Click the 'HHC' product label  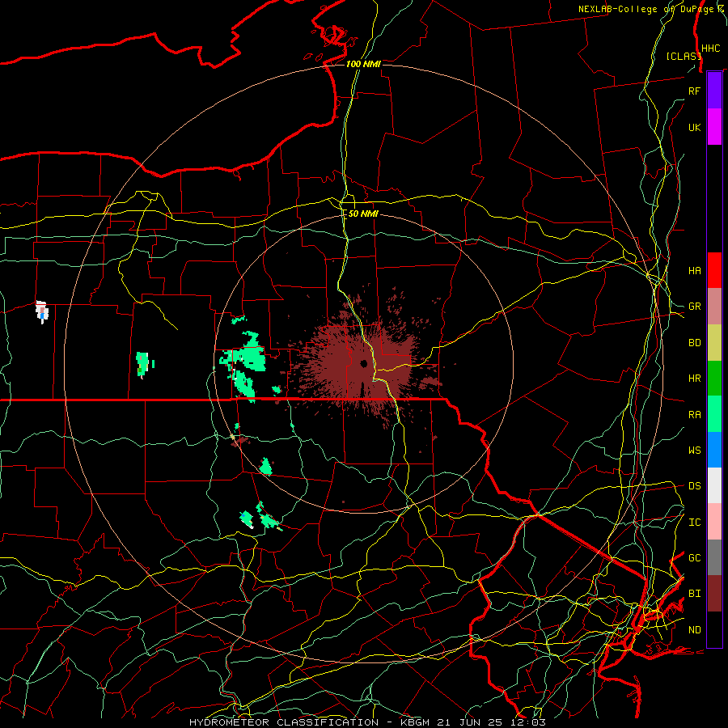(x=710, y=49)
